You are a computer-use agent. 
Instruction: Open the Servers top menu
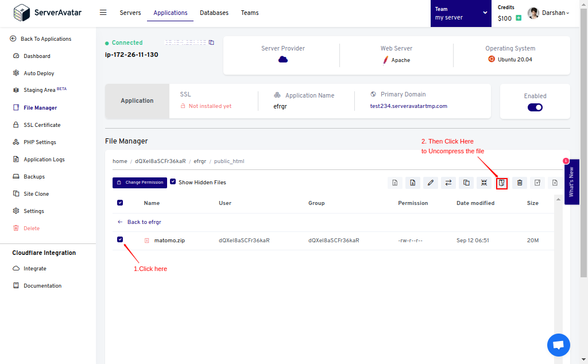pyautogui.click(x=130, y=13)
